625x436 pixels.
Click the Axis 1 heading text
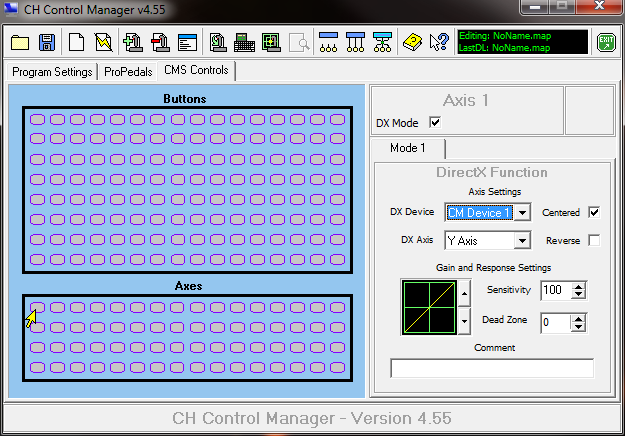click(466, 100)
